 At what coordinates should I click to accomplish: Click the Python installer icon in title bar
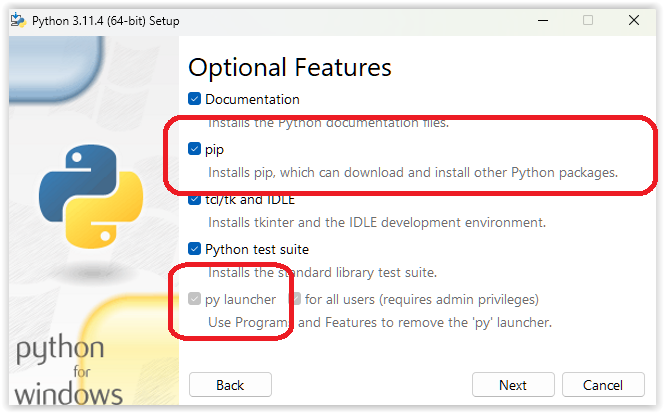[18, 20]
